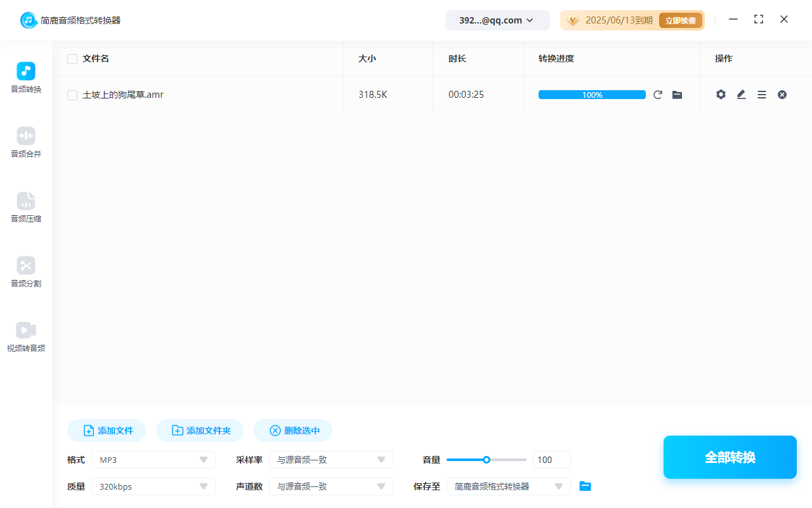Screen dimensions: 812x508
Task: Open the 格式 dropdown showing MP3
Action: click(153, 459)
